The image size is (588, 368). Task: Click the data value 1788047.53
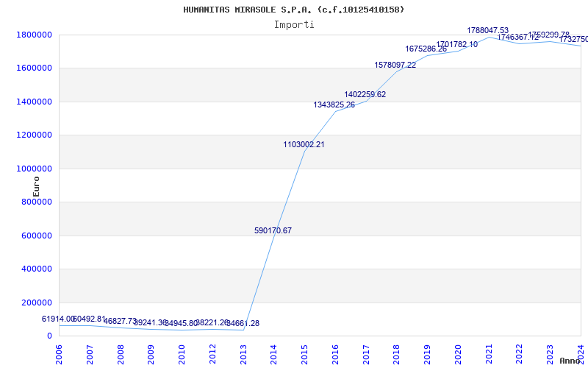tap(488, 30)
